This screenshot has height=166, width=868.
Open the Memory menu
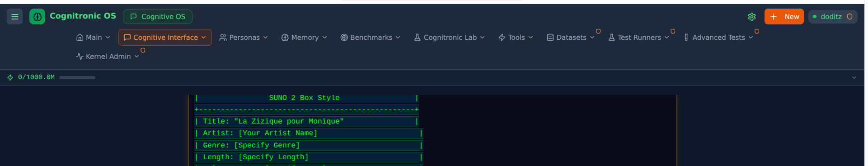pos(304,38)
